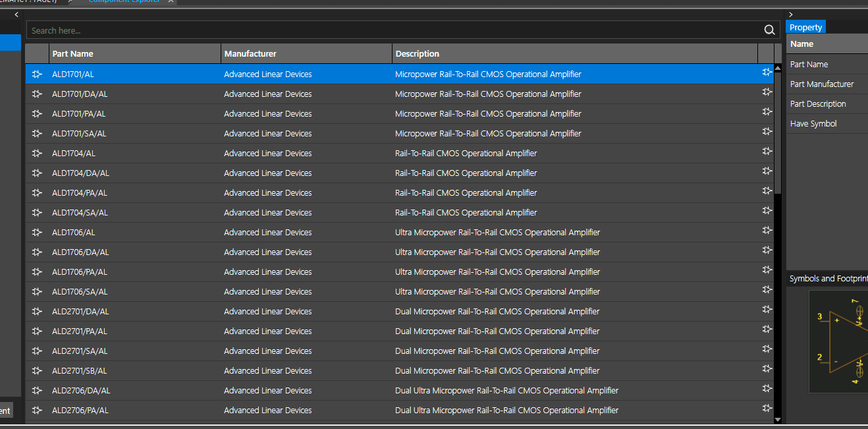Click the symbol icon before ALD1706/AL
868x429 pixels.
[x=37, y=232]
